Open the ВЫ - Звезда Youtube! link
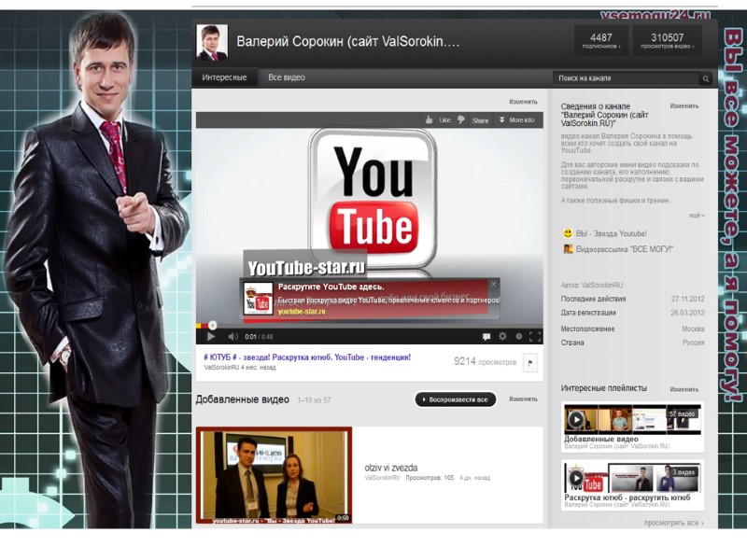The height and width of the screenshot is (560, 747). [x=611, y=233]
